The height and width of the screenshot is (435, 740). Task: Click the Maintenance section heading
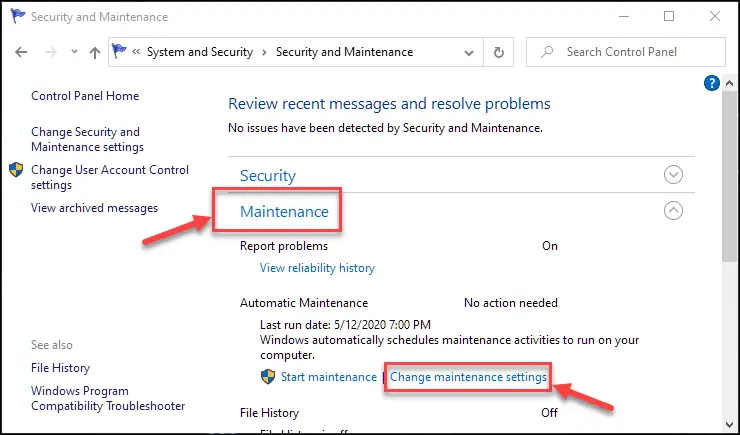coord(284,211)
